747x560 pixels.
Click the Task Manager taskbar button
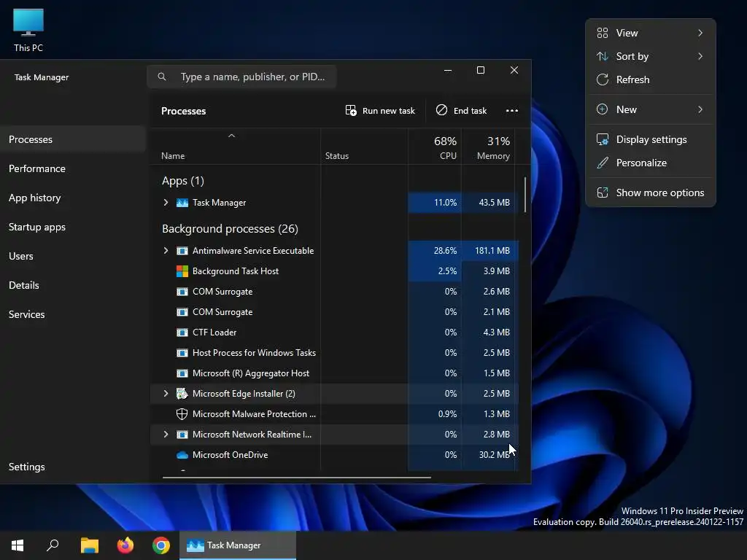pyautogui.click(x=237, y=545)
